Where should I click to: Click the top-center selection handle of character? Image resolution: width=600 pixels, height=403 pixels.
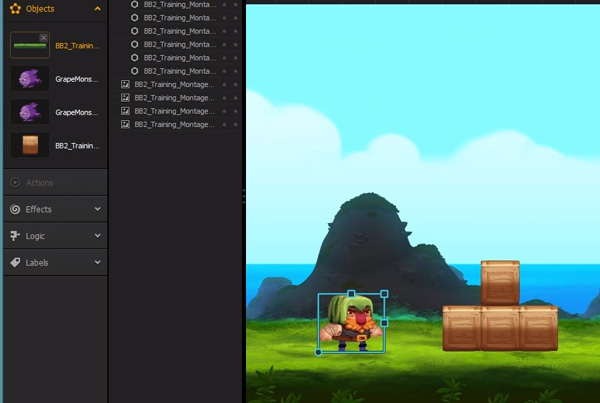[x=351, y=294]
